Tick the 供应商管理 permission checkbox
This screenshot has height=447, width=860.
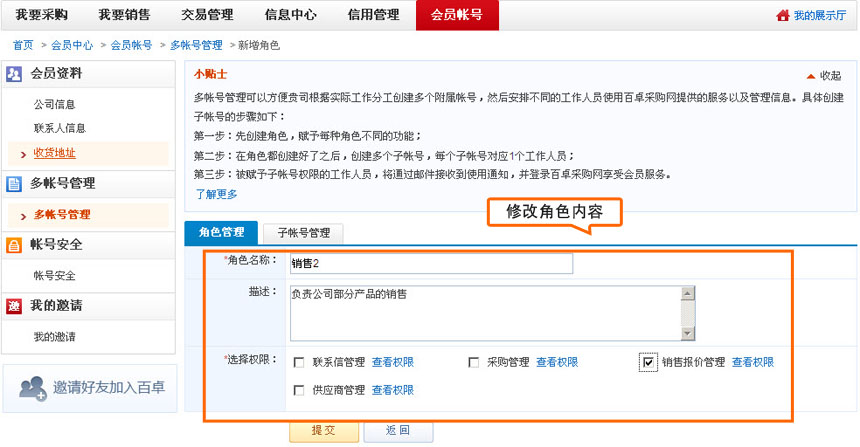(x=299, y=390)
